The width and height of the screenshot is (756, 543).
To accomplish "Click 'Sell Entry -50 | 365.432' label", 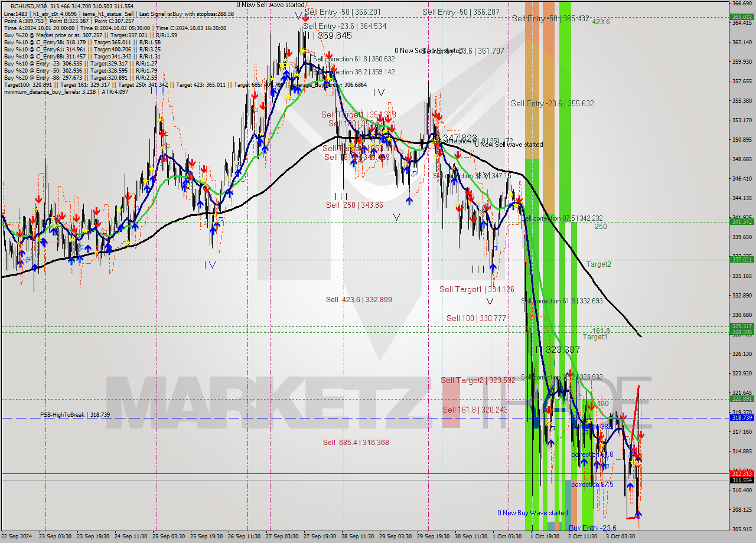I will tap(550, 19).
